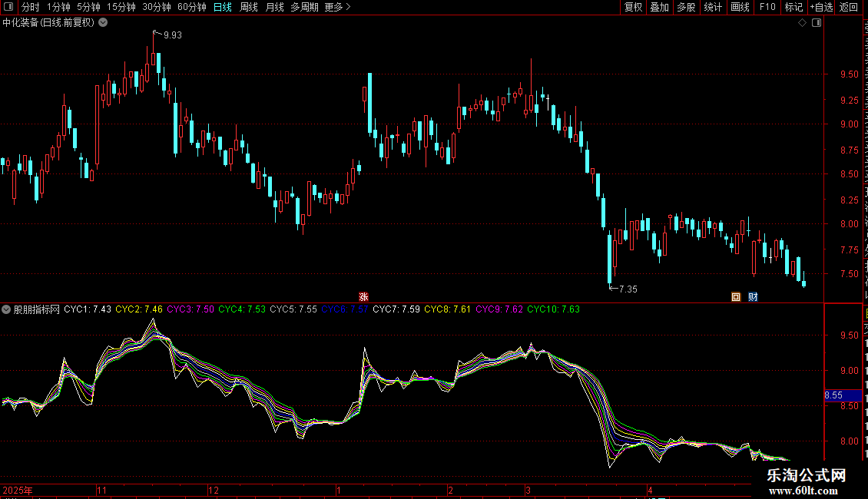
Task: Click the CYC1: 7.43 value
Action: click(88, 309)
